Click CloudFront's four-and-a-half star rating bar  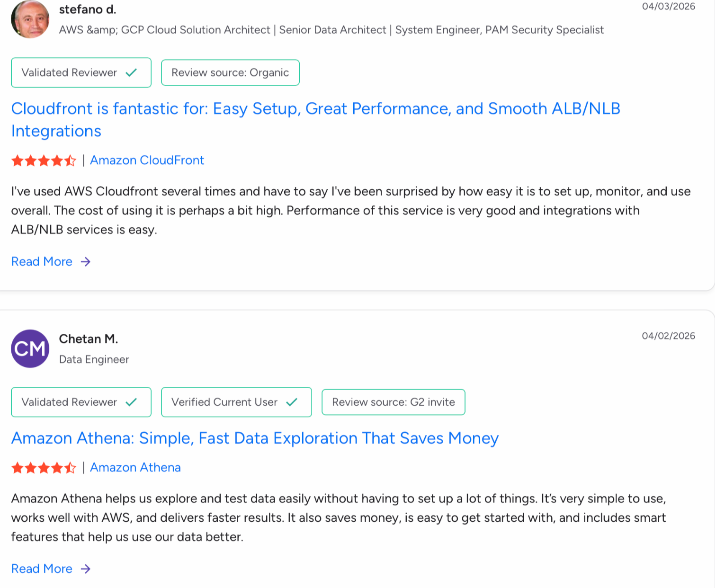click(x=44, y=160)
